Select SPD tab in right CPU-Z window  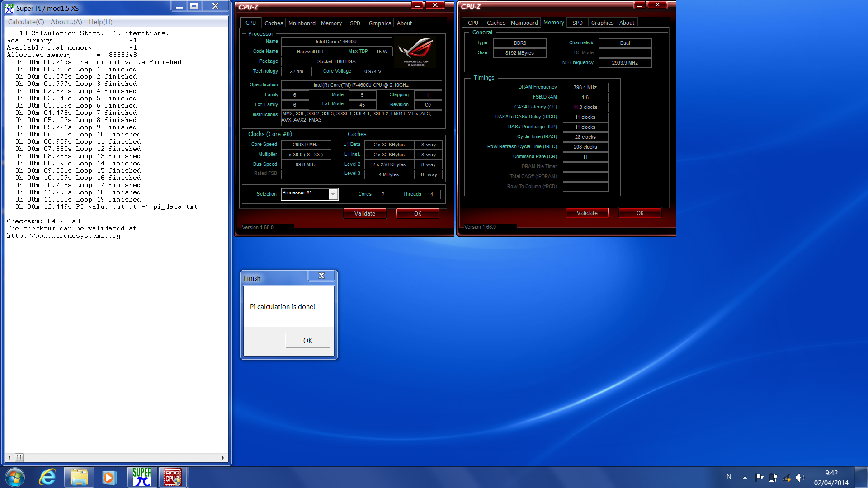(x=578, y=23)
